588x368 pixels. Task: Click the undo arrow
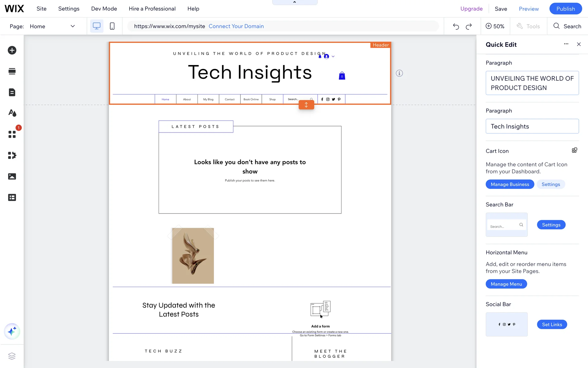click(x=456, y=26)
